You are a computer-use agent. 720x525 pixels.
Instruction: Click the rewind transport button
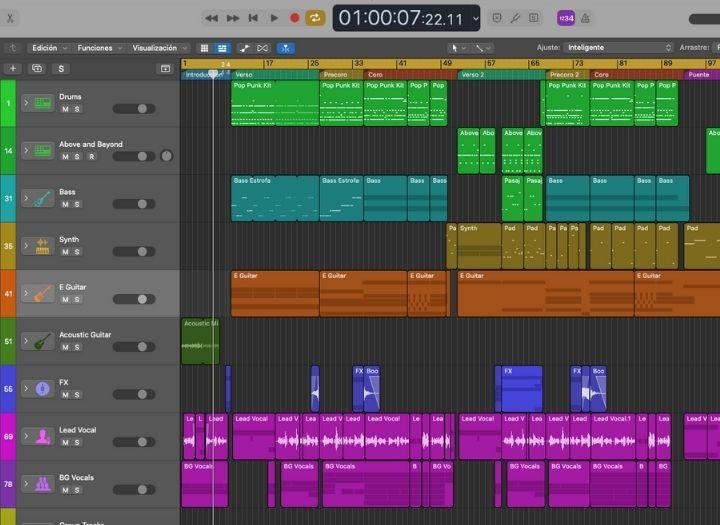click(212, 18)
